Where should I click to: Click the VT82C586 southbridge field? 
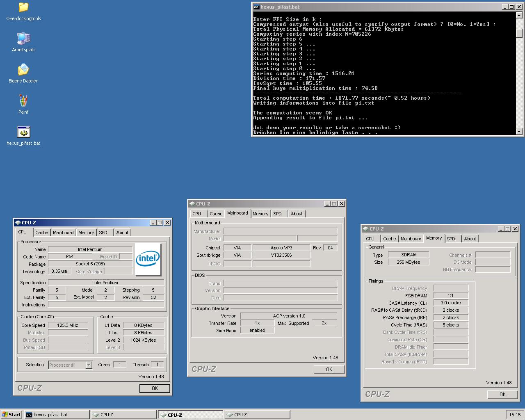281,255
